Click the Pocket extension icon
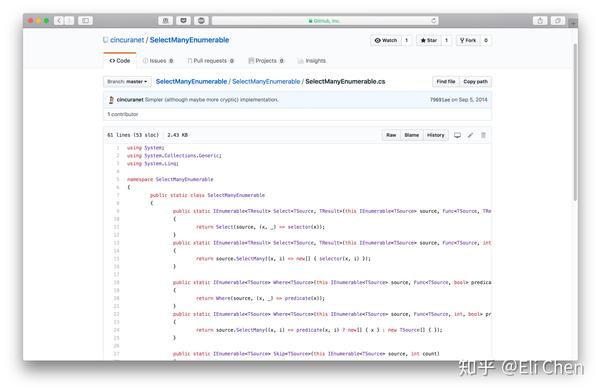This screenshot has height=392, width=600. pyautogui.click(x=183, y=21)
